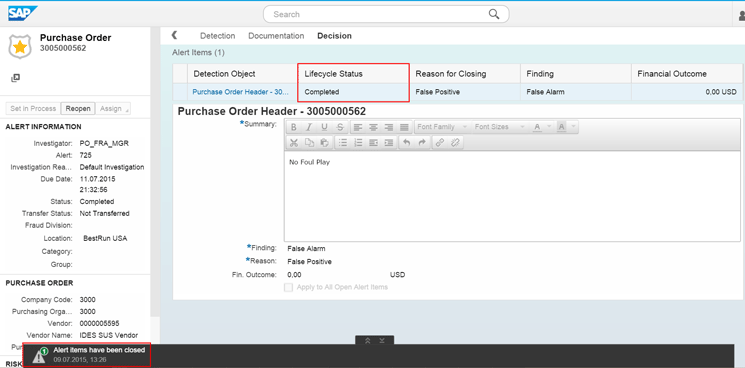Switch to the Detection tab

point(218,36)
